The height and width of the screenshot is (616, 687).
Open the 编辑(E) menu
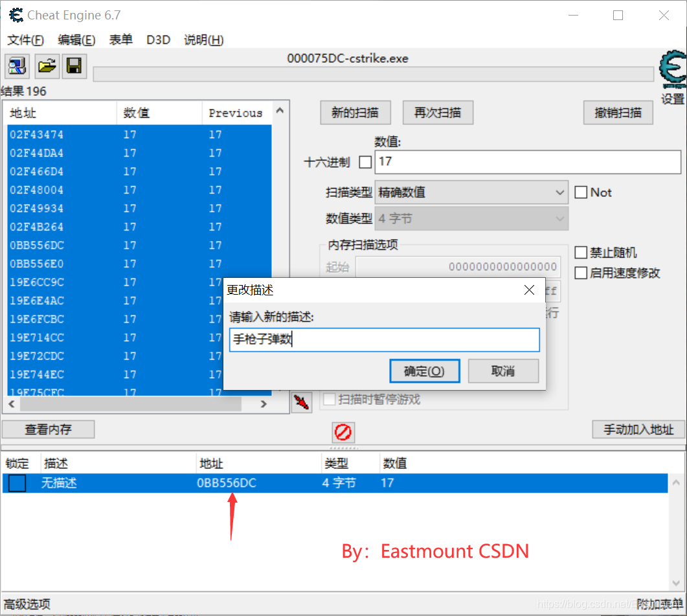76,40
